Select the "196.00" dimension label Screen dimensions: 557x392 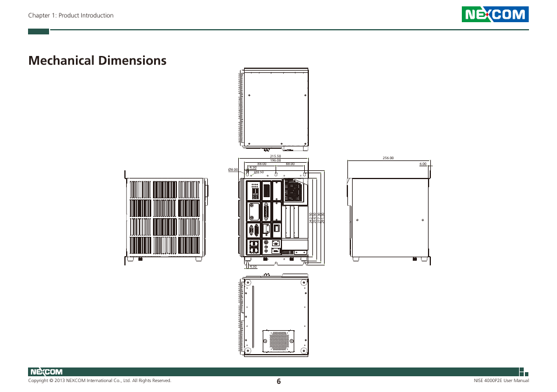pos(276,160)
